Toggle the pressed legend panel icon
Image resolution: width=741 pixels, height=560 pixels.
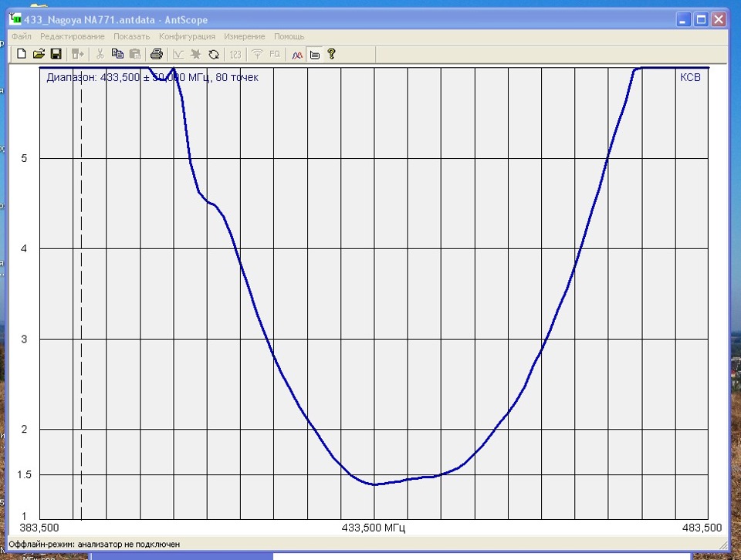315,55
